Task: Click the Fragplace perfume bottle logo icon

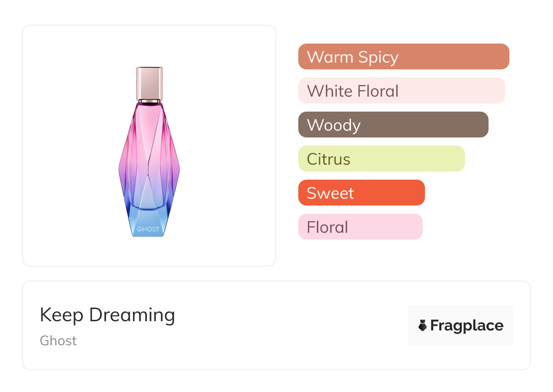Action: [x=423, y=325]
